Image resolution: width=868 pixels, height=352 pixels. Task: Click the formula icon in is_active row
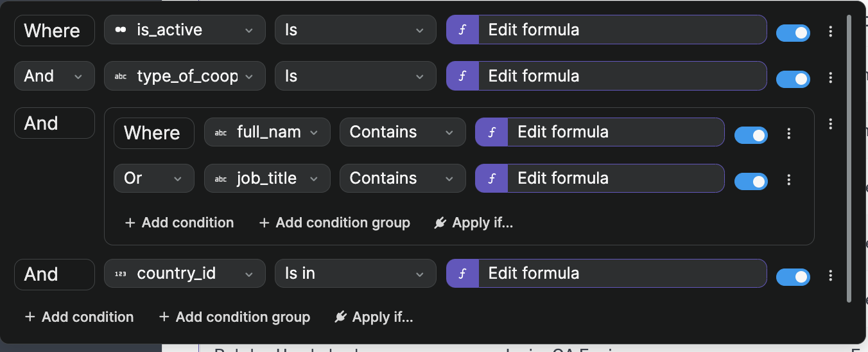coord(462,30)
